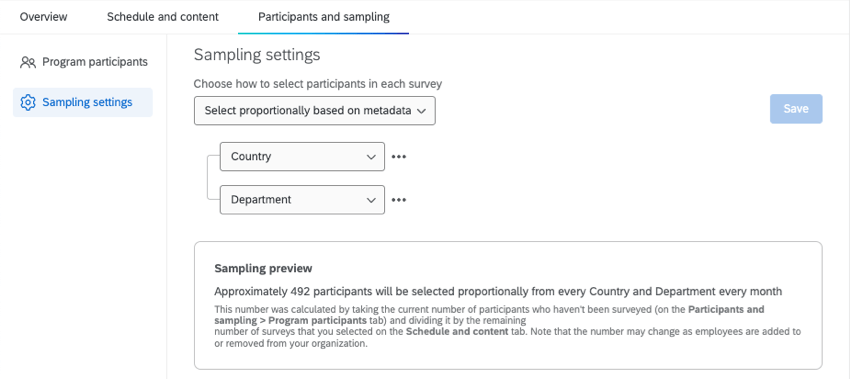Expand the Department metadata dropdown
The width and height of the screenshot is (850, 379).
click(x=302, y=200)
